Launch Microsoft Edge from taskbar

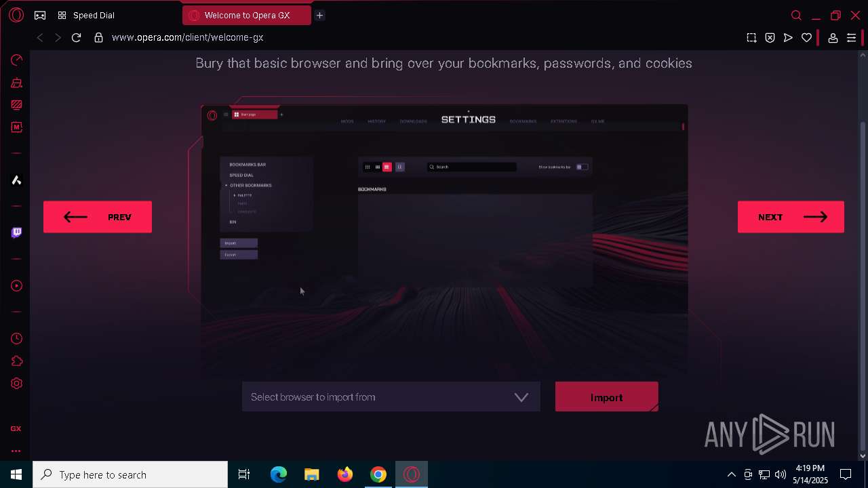[279, 474]
